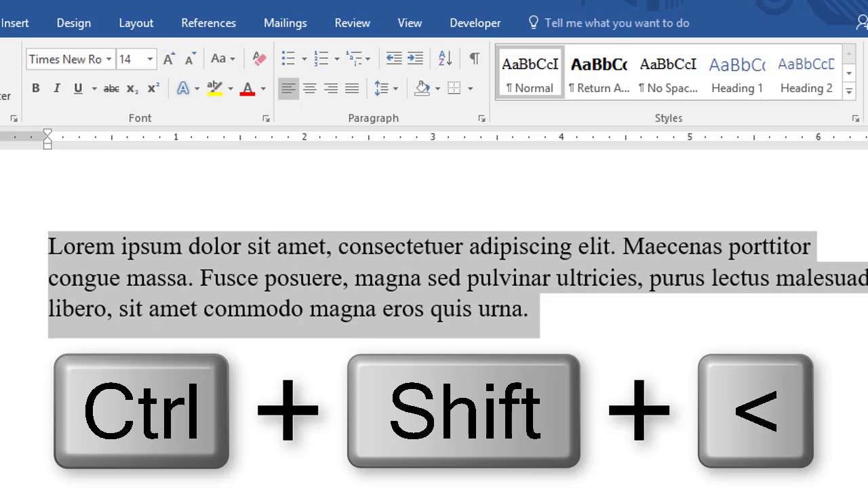Align text right
868x488 pixels.
tap(331, 89)
